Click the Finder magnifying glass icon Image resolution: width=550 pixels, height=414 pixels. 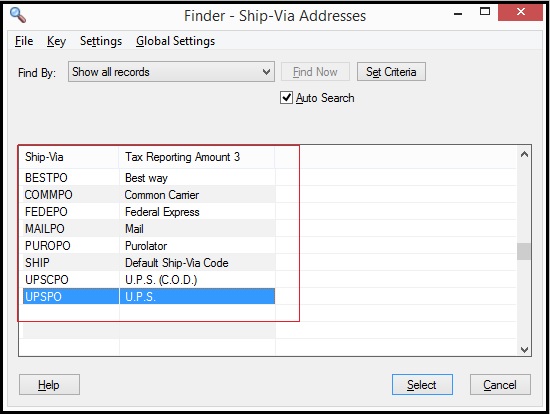coord(18,15)
